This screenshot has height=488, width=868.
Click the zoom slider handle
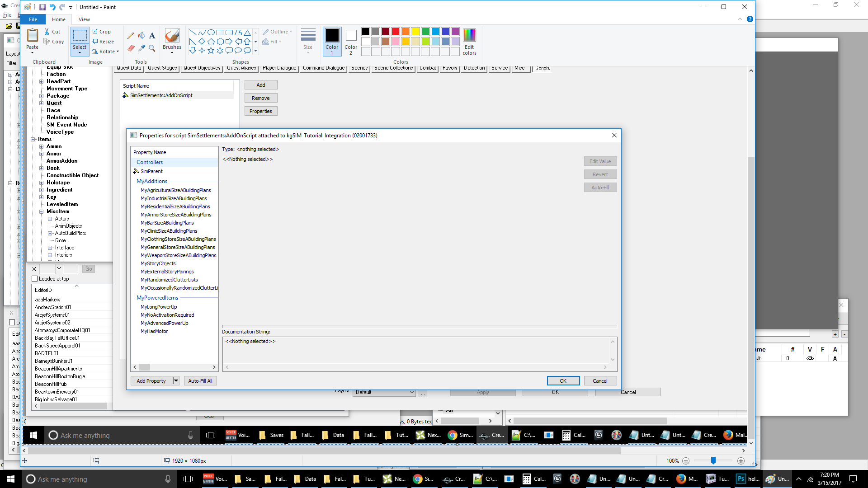713,460
